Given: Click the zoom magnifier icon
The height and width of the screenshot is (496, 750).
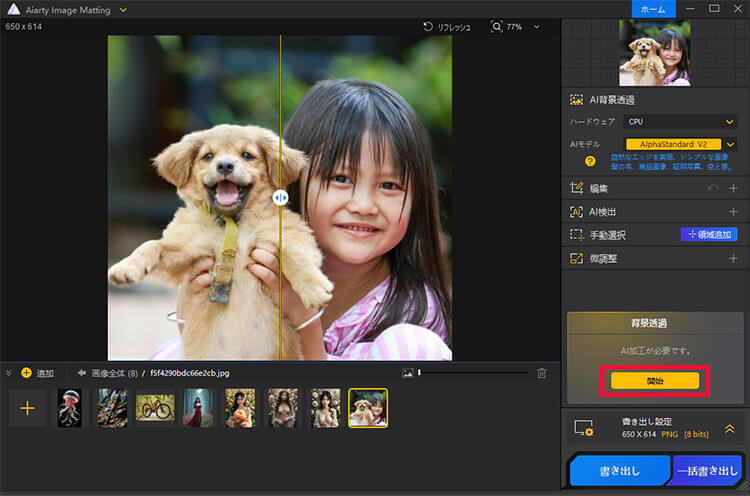Looking at the screenshot, I should 497,27.
